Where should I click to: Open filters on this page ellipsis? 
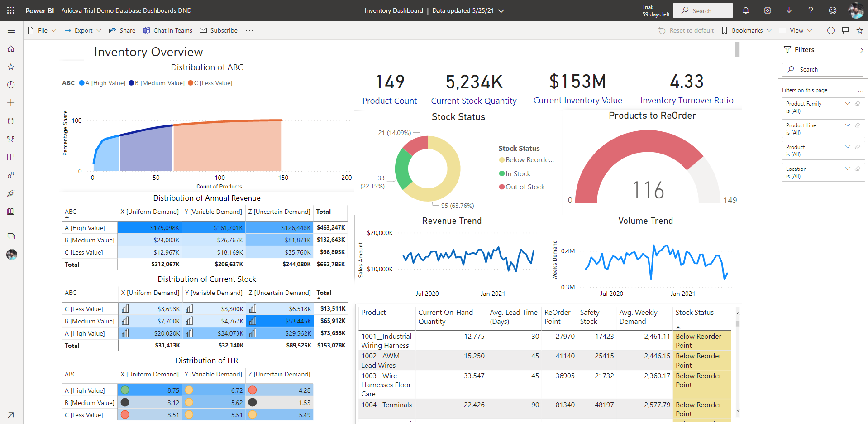click(860, 91)
